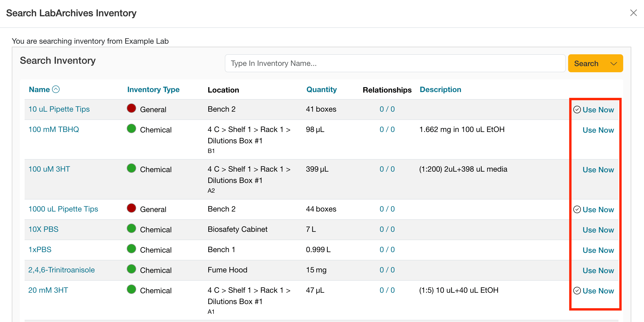The height and width of the screenshot is (322, 644).
Task: Open relationships 0 / 0 for 10X PBS
Action: pos(387,229)
